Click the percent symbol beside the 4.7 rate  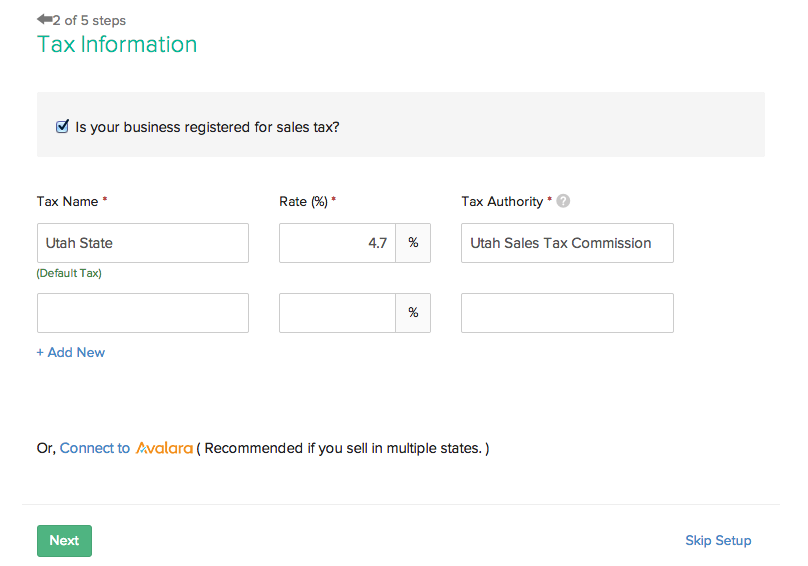[413, 243]
